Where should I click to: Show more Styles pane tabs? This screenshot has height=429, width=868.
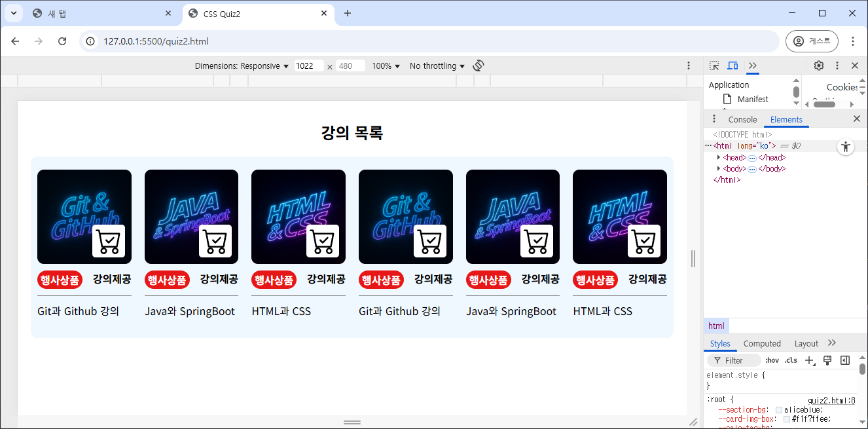tap(832, 343)
